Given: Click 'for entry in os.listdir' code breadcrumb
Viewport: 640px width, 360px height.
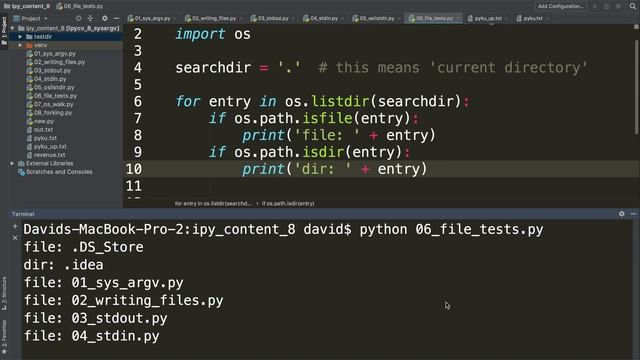Looking at the screenshot, I should click(x=213, y=203).
